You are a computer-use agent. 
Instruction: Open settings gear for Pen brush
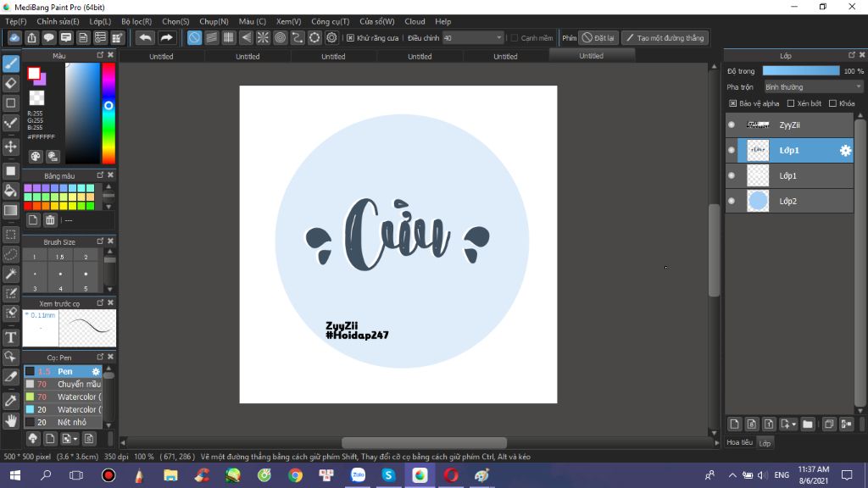tap(96, 371)
